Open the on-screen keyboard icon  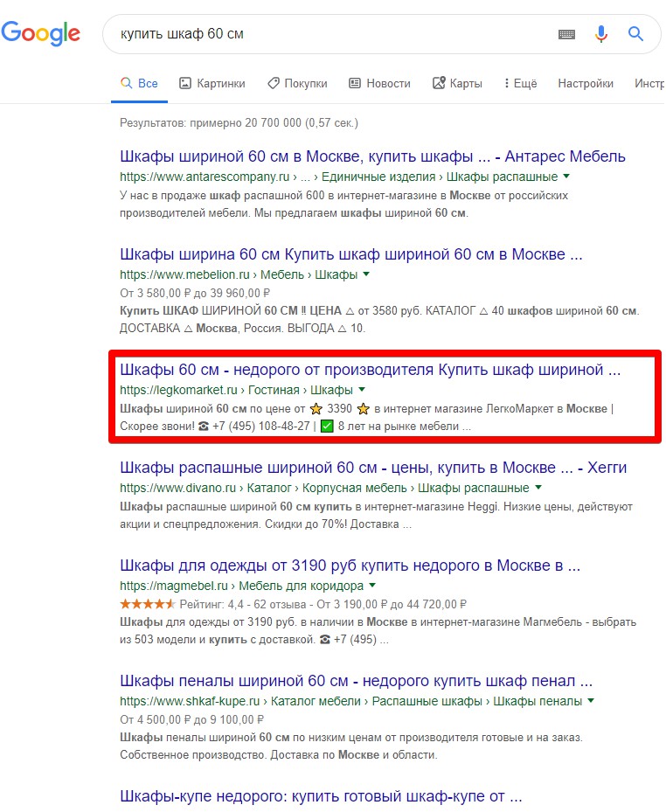566,34
